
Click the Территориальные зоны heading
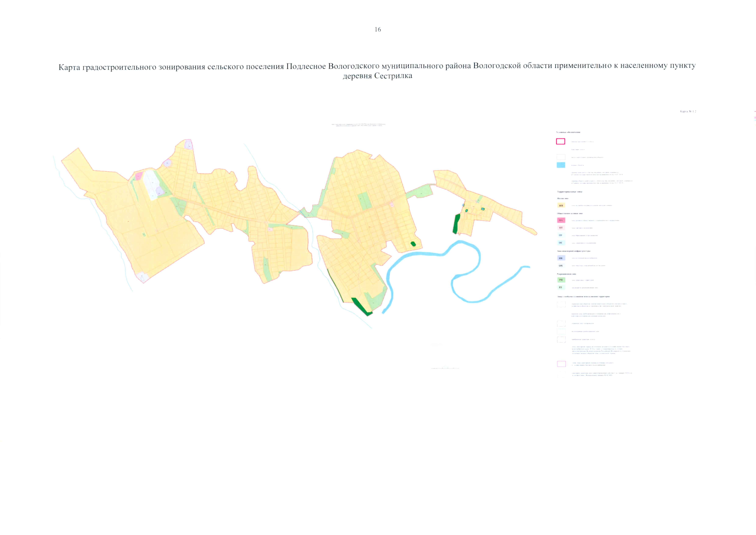pyautogui.click(x=570, y=191)
